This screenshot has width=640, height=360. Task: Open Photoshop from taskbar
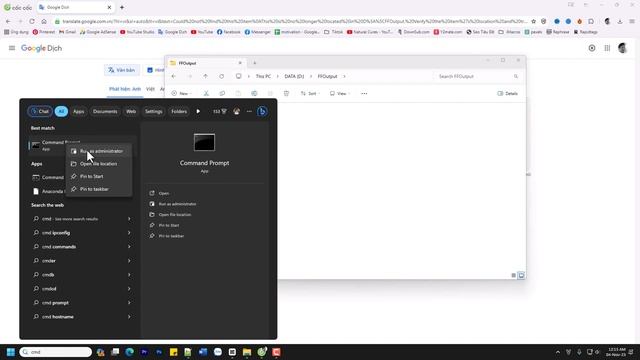click(159, 352)
